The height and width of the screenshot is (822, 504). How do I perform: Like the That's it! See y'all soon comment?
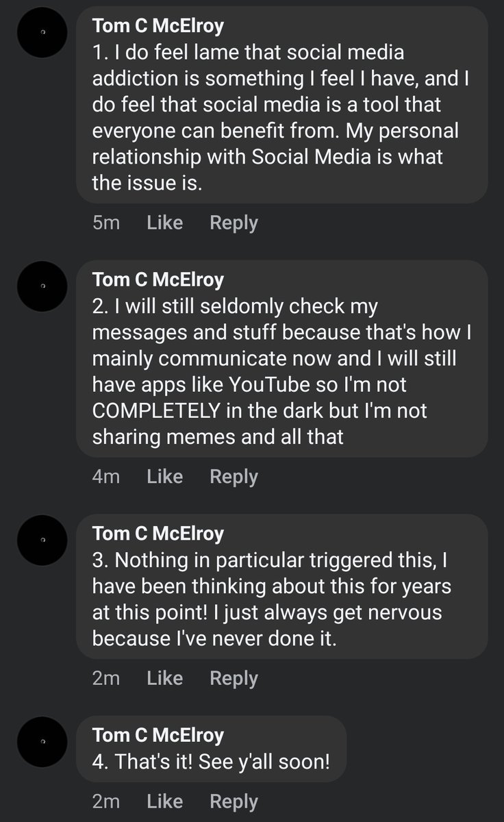pyautogui.click(x=165, y=801)
